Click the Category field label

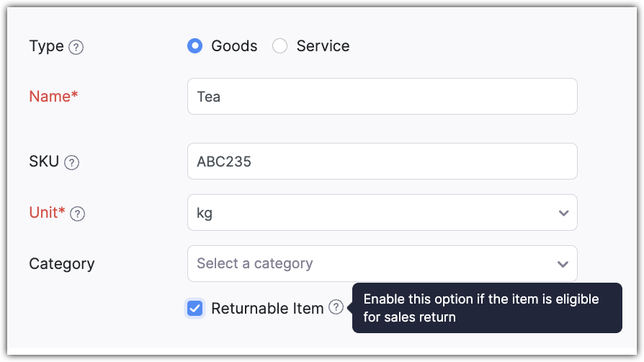(x=62, y=264)
